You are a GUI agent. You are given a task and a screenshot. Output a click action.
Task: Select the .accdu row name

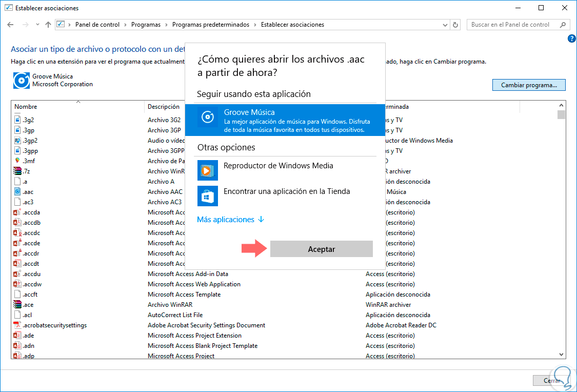tap(31, 274)
